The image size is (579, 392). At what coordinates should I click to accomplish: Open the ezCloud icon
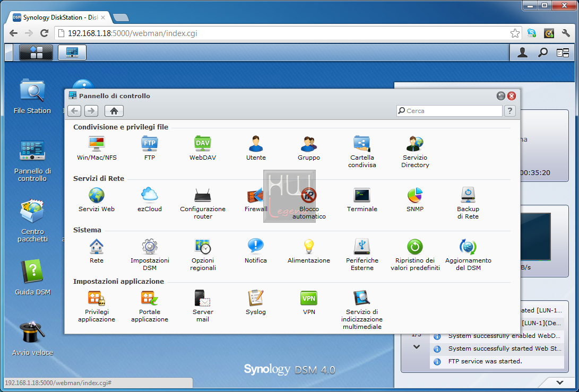(150, 199)
